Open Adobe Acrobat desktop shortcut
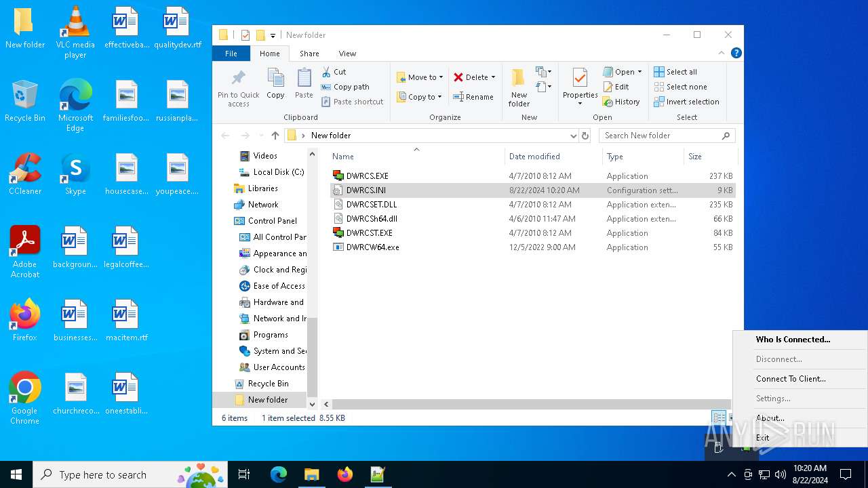The width and height of the screenshot is (868, 488). (25, 251)
